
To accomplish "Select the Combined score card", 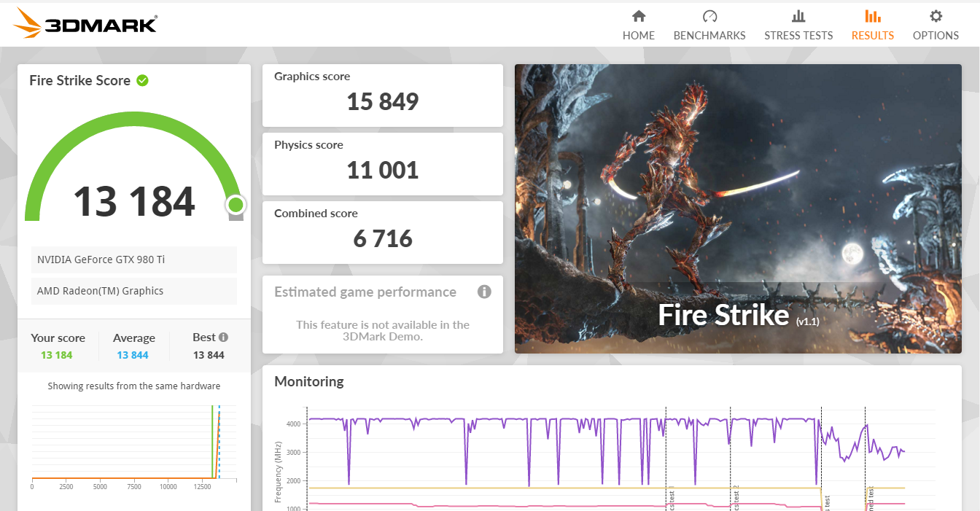I will [382, 232].
